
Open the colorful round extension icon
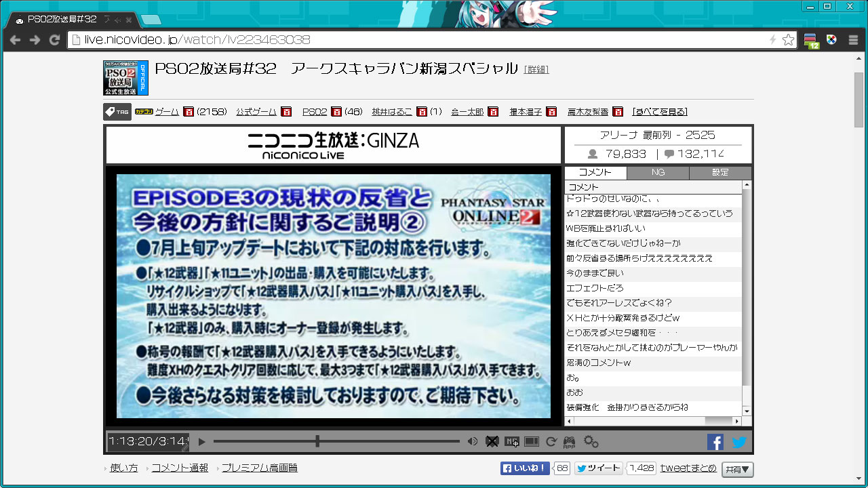(x=832, y=39)
